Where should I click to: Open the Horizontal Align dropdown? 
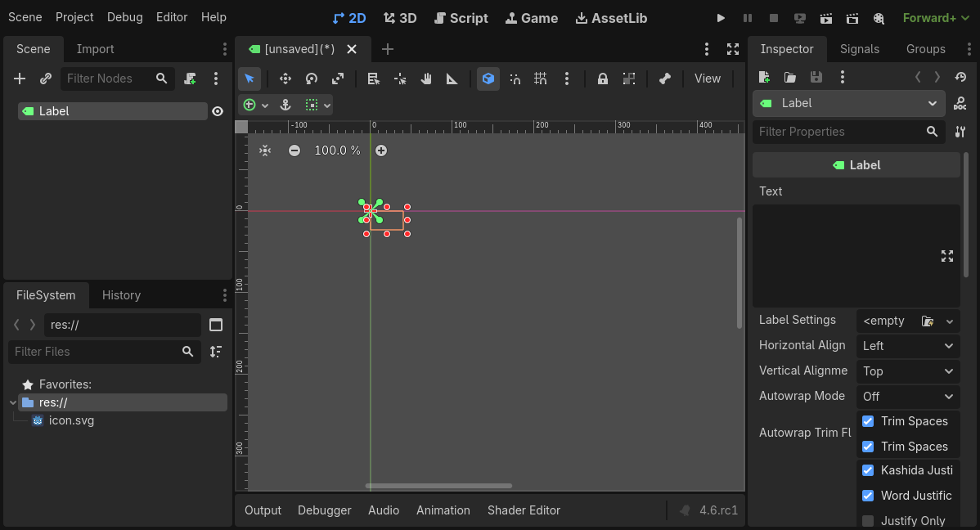907,345
